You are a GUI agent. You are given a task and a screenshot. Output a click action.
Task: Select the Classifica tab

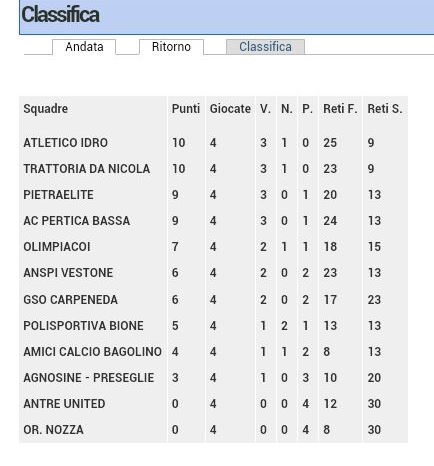tap(265, 47)
